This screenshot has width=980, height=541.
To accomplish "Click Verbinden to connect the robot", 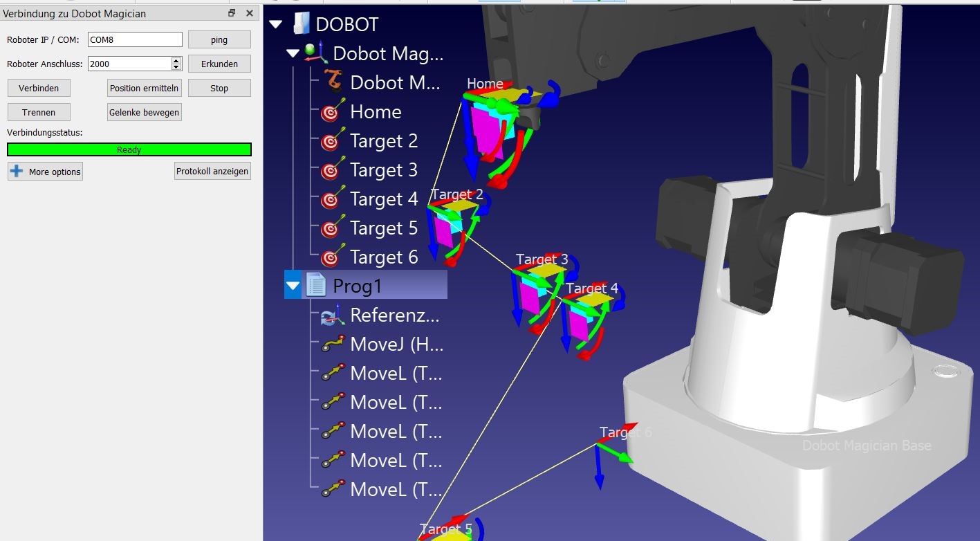I will coord(39,88).
